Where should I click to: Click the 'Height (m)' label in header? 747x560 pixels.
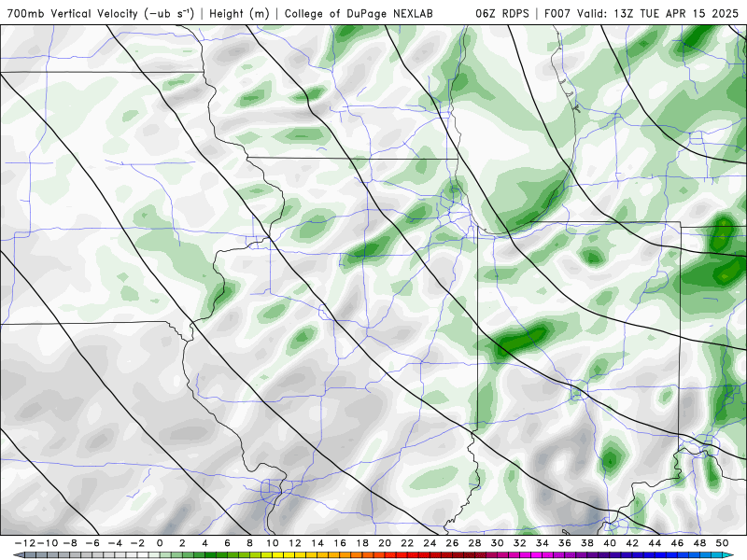click(x=239, y=13)
